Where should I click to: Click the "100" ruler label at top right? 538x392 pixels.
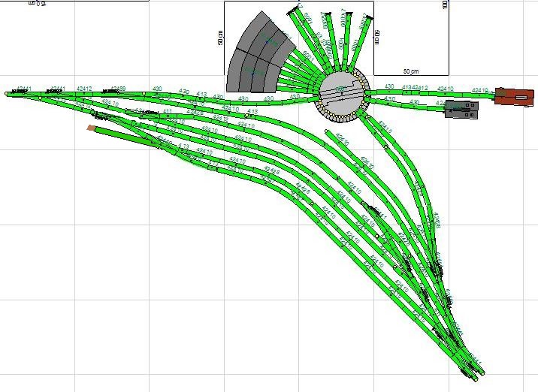446,5
